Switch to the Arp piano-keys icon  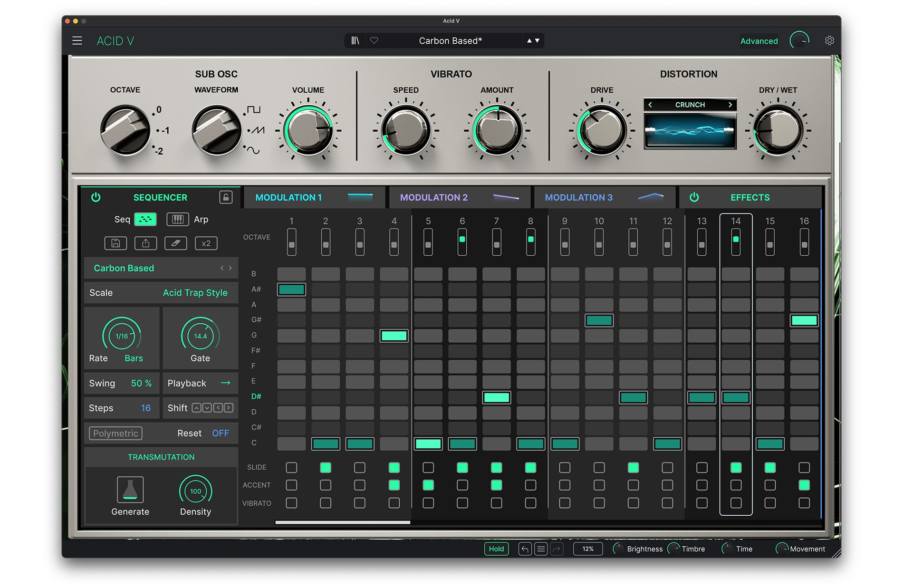tap(178, 219)
